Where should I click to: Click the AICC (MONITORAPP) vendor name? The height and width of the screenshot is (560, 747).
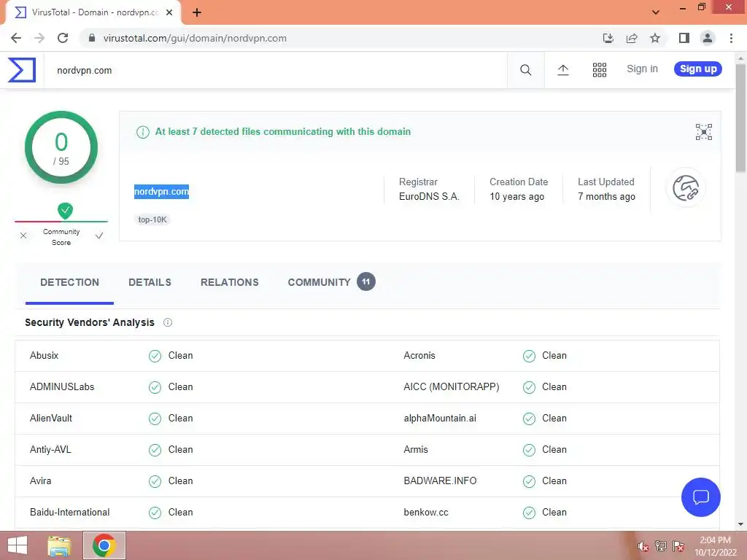451,387
